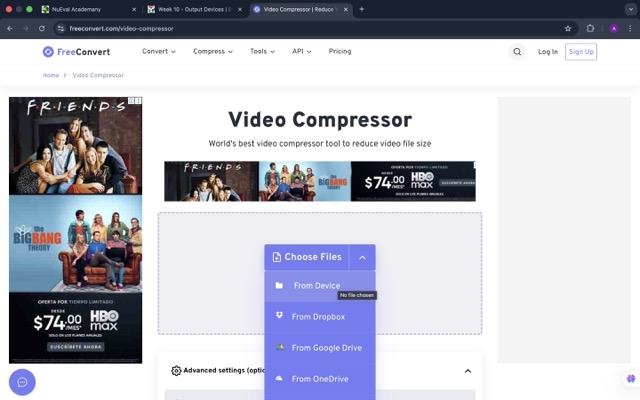This screenshot has height=400, width=640.
Task: Select From Google Drive option
Action: point(320,348)
